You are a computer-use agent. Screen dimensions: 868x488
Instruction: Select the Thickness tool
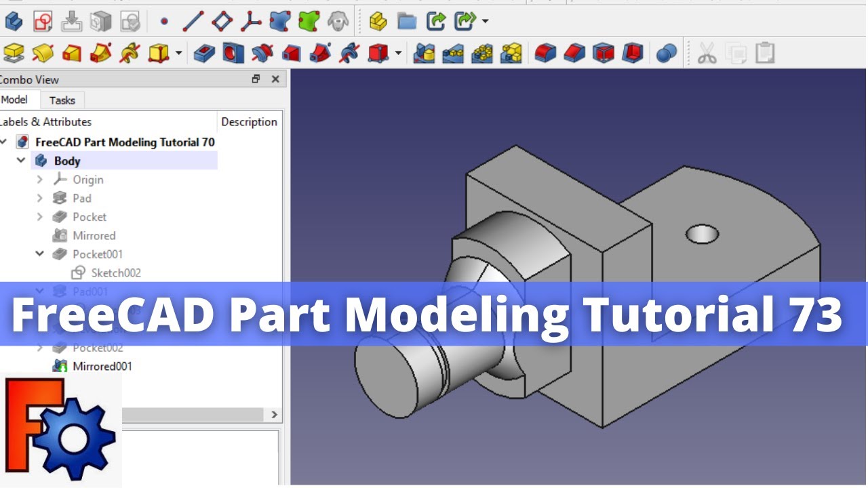point(633,53)
